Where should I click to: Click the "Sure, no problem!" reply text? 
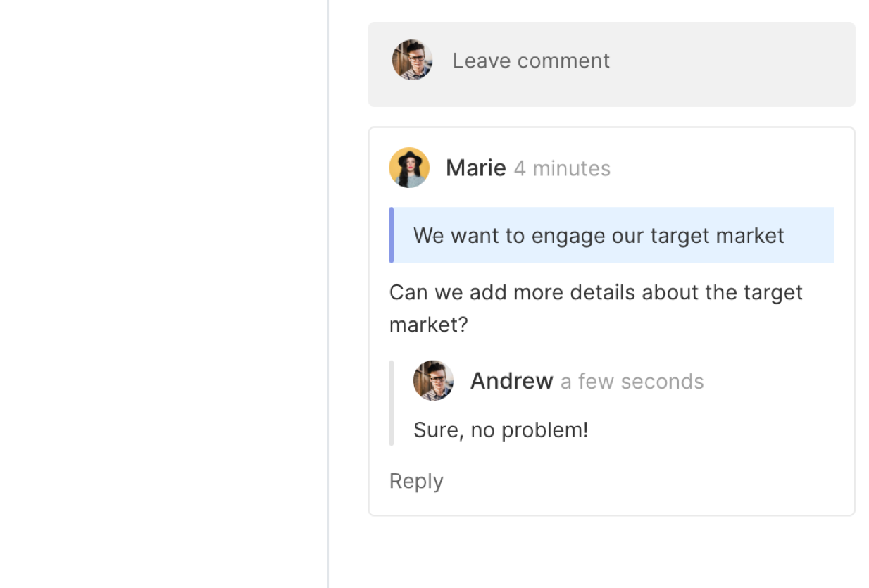point(501,430)
